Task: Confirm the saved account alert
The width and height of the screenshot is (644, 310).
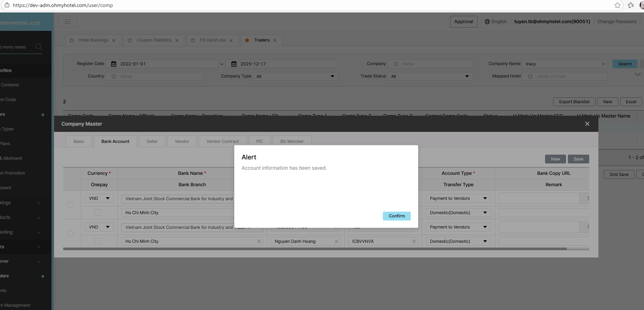Action: tap(397, 216)
